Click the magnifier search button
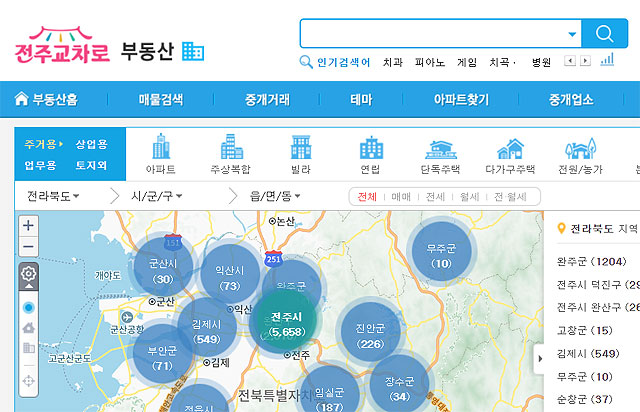 tap(604, 33)
